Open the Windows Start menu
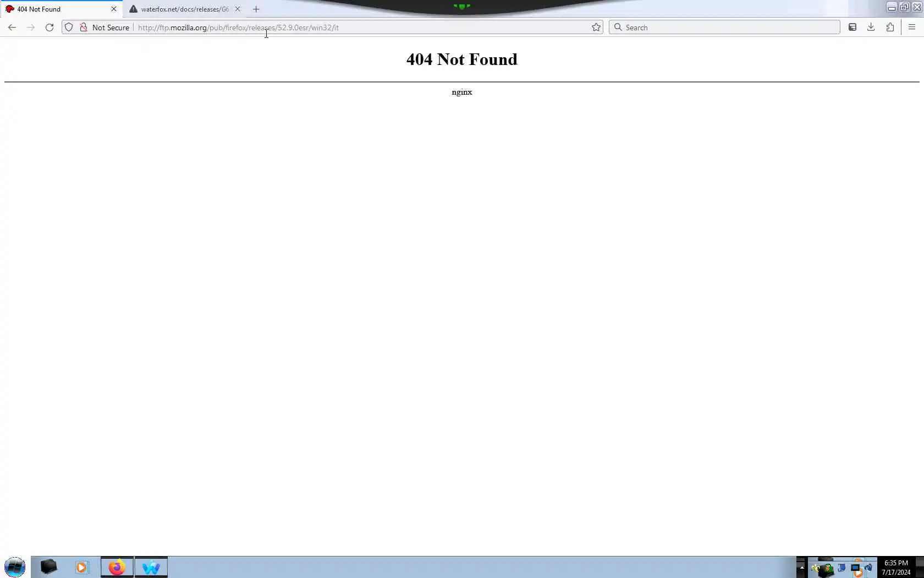This screenshot has width=924, height=578. tap(15, 567)
